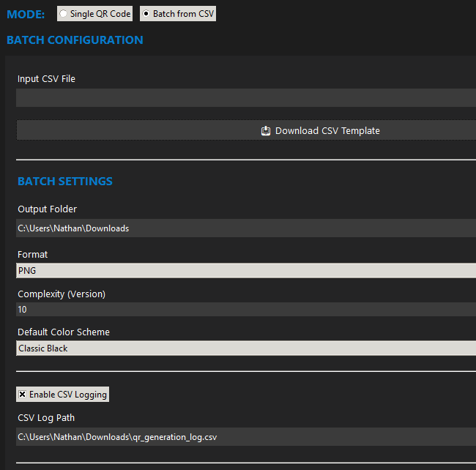The height and width of the screenshot is (470, 476).
Task: Click the Format label above the PNG box
Action: click(32, 254)
